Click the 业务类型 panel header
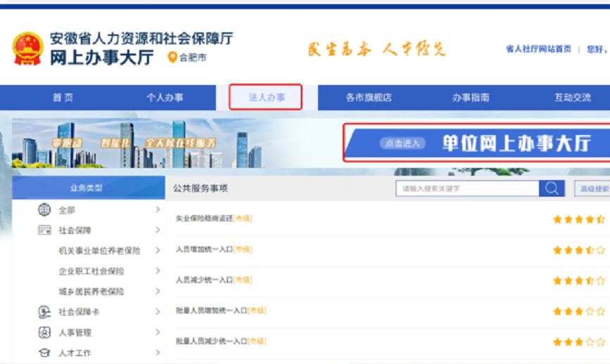 [89, 188]
